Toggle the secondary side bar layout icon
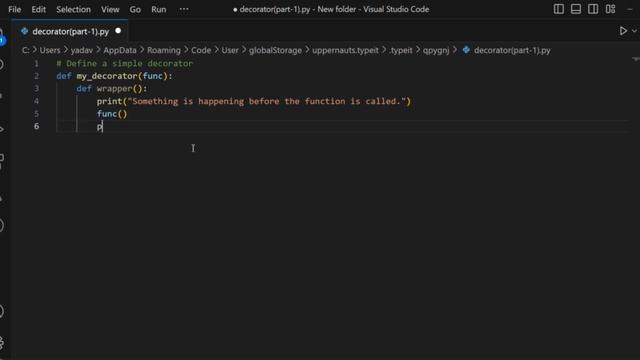The image size is (640, 360). click(x=593, y=9)
